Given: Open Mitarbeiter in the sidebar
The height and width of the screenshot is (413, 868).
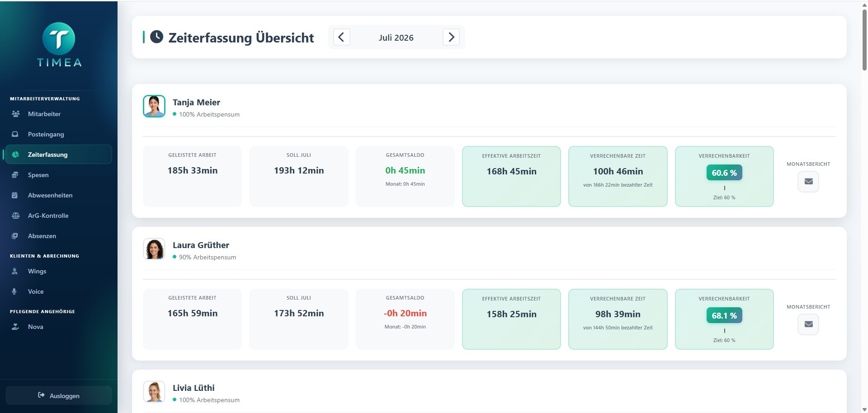Looking at the screenshot, I should (58, 114).
